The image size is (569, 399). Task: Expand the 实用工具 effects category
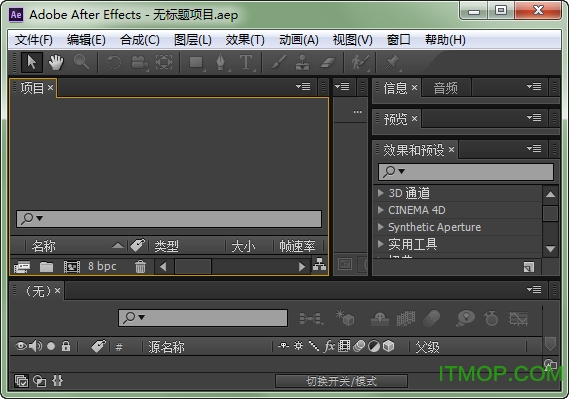pos(381,244)
